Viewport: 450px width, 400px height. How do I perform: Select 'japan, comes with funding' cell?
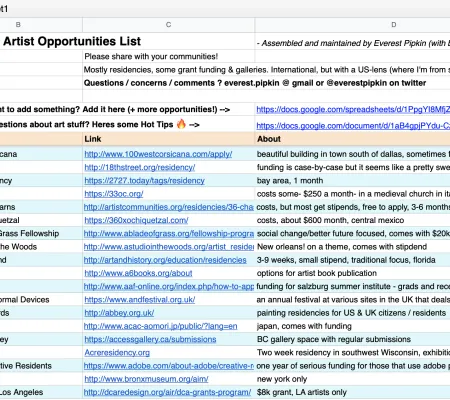352,326
